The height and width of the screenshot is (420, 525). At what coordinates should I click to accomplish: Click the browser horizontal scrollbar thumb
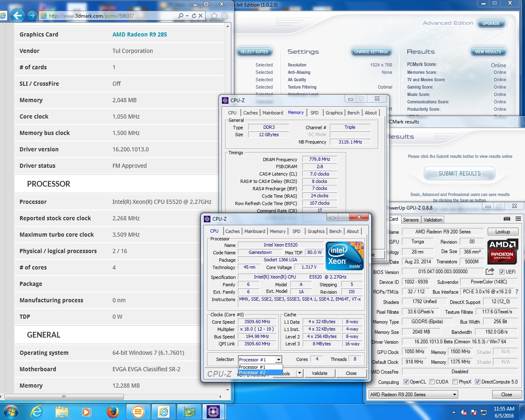coord(64,397)
